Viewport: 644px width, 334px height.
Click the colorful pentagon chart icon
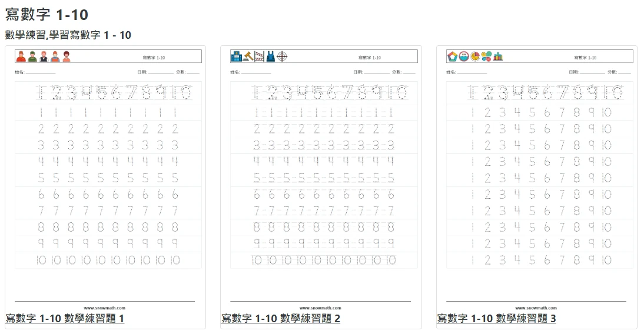tap(453, 56)
